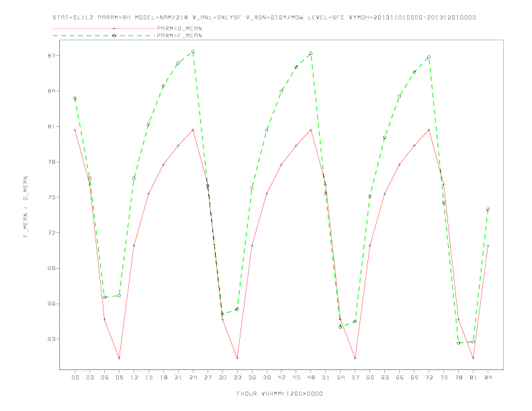Select the PARM=F_MEAN legend label
Viewport: 532px width, 411px height.
point(179,36)
